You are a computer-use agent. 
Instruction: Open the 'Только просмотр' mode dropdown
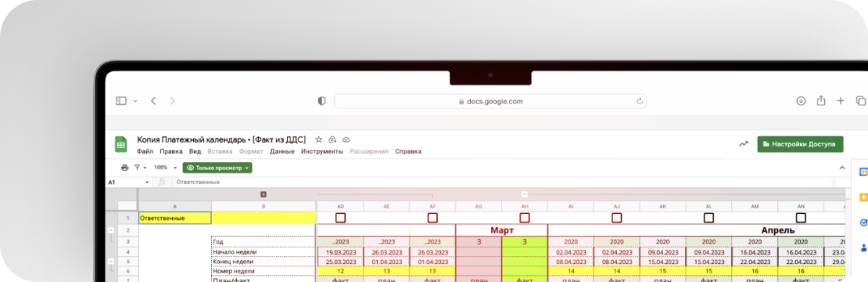(217, 168)
